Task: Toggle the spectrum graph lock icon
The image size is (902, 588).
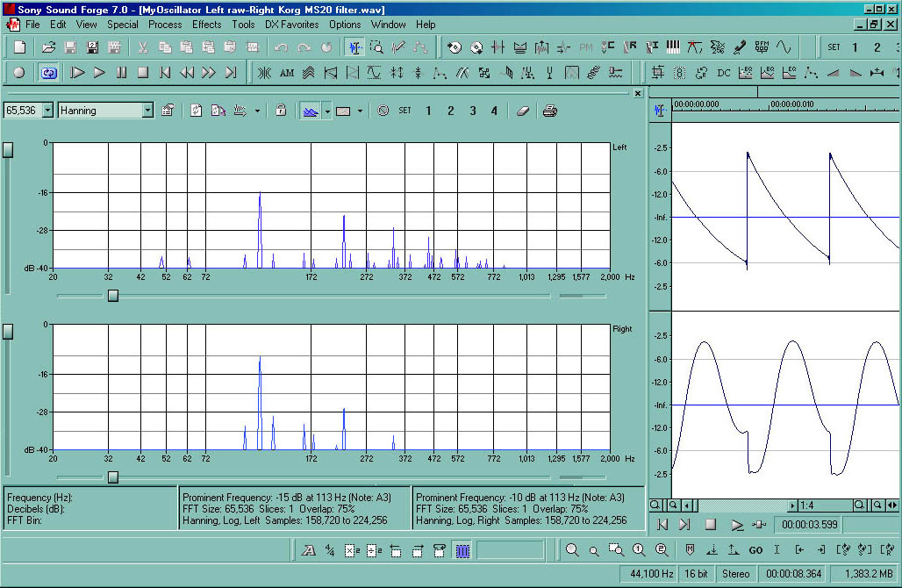Action: 281,111
